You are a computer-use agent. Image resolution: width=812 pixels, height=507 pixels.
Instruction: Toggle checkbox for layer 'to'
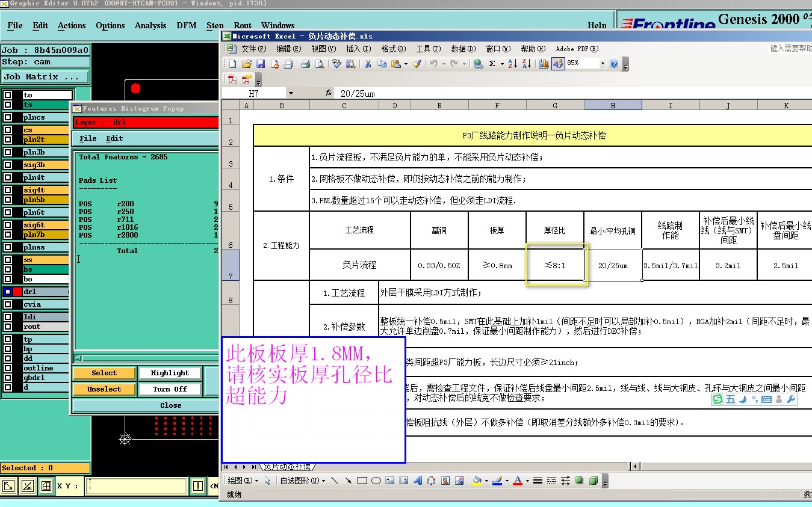7,95
